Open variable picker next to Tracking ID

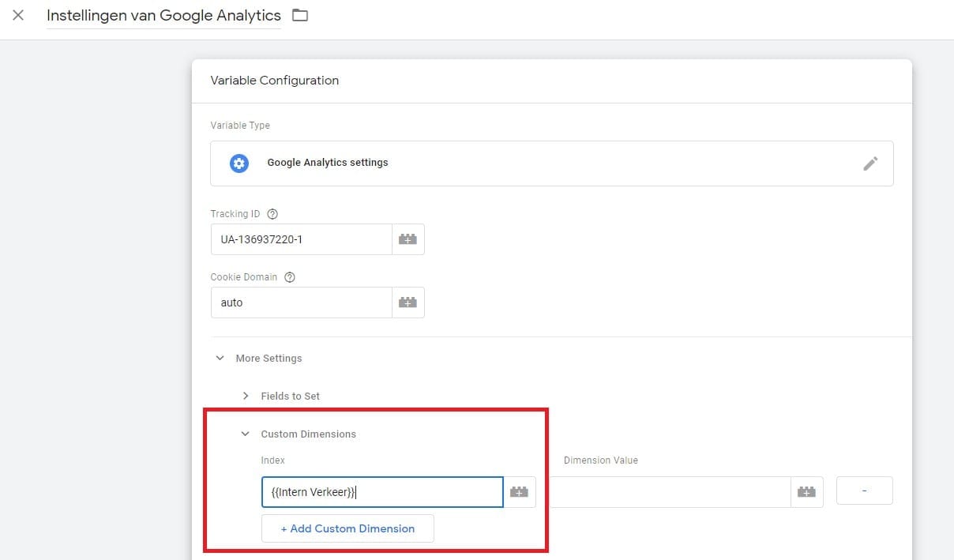(x=408, y=239)
